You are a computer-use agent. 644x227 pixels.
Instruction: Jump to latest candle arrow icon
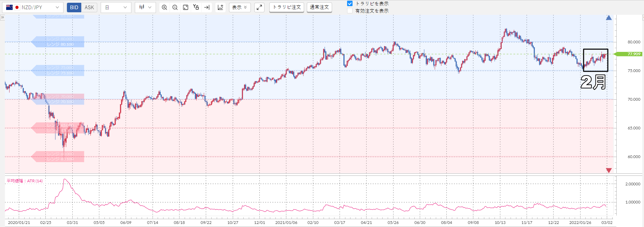point(207,7)
